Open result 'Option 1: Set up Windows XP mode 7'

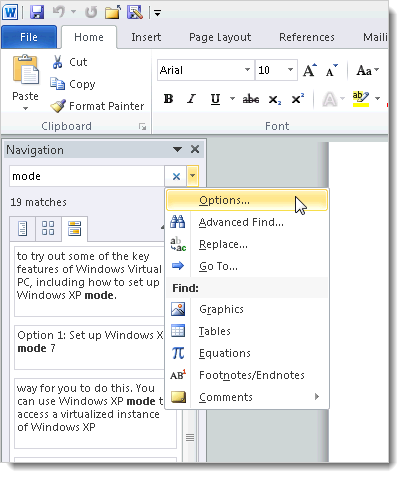[89, 347]
